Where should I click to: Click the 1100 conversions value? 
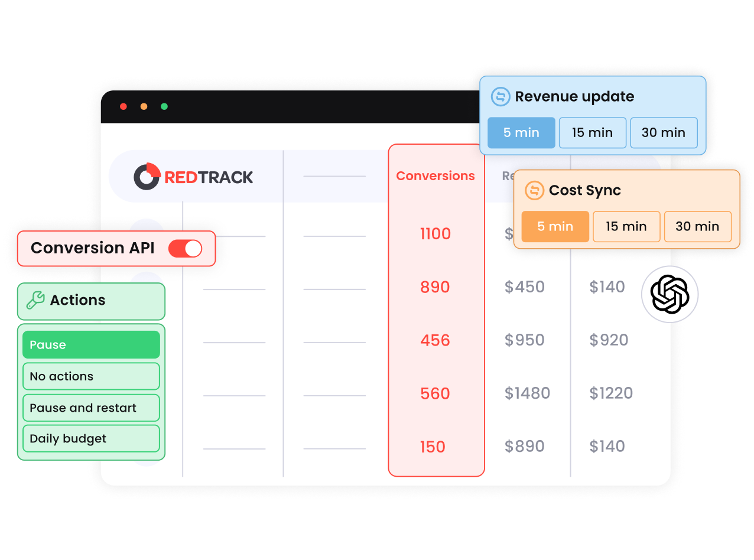click(x=435, y=234)
